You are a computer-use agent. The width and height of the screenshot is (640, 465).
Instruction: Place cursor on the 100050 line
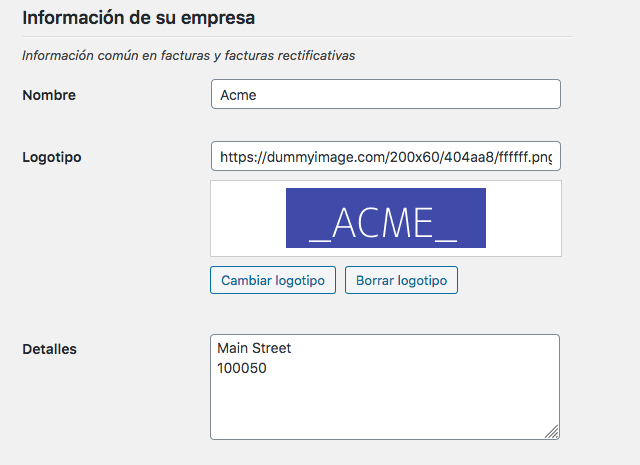point(242,368)
